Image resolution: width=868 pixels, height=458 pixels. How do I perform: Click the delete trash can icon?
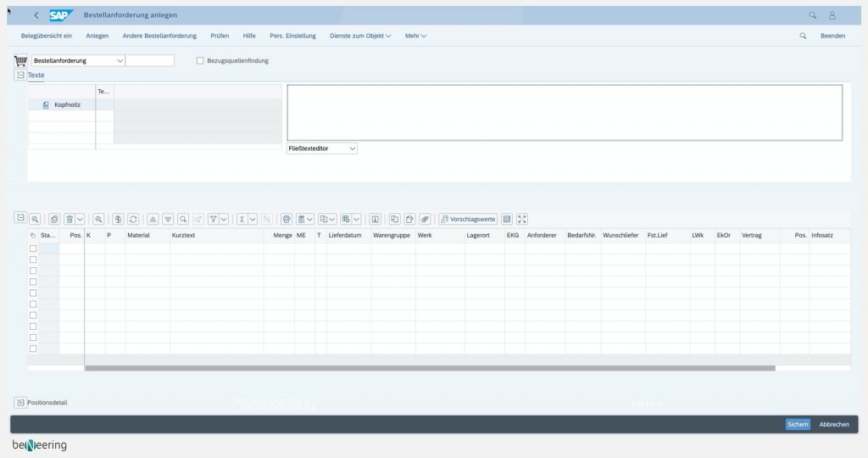coord(70,220)
